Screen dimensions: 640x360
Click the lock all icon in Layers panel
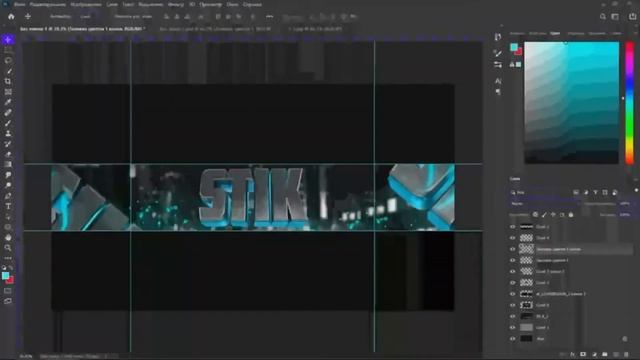tap(571, 215)
